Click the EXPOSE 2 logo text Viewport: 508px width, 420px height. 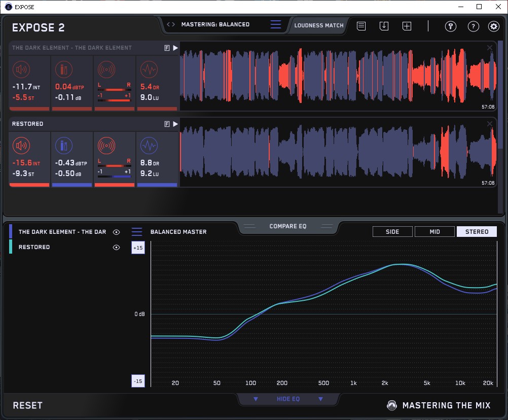(x=38, y=27)
